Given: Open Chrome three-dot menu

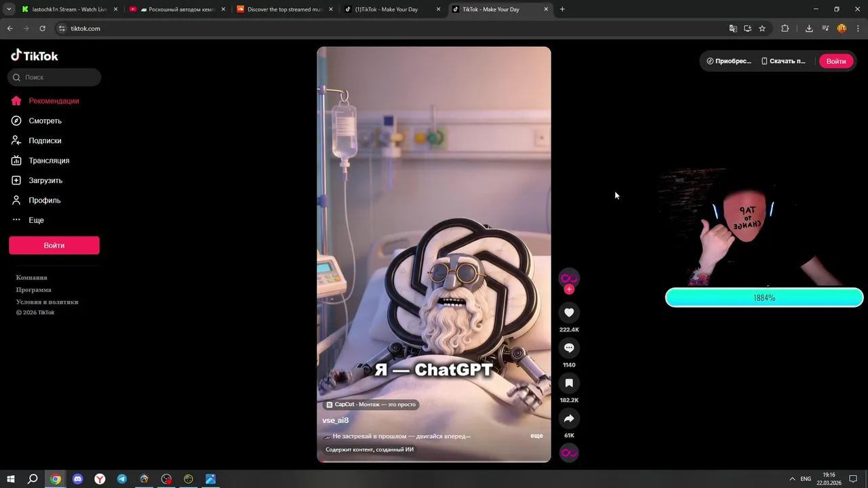Looking at the screenshot, I should tap(859, 28).
